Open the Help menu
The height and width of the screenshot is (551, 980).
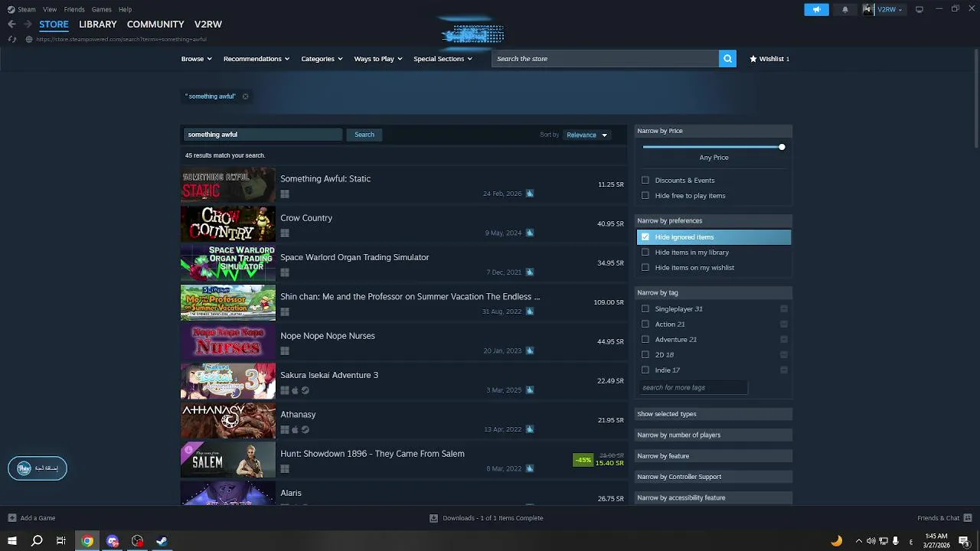tap(125, 9)
